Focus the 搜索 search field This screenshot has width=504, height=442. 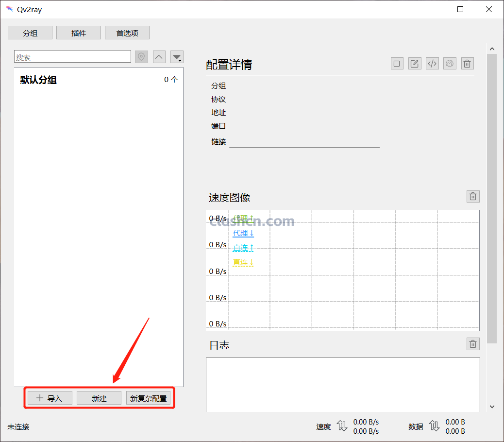click(x=73, y=56)
